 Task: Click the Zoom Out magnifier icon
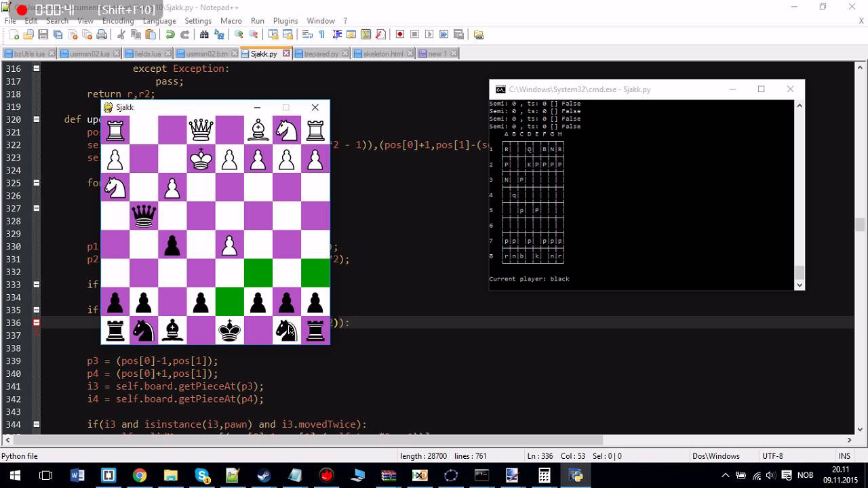click(253, 35)
